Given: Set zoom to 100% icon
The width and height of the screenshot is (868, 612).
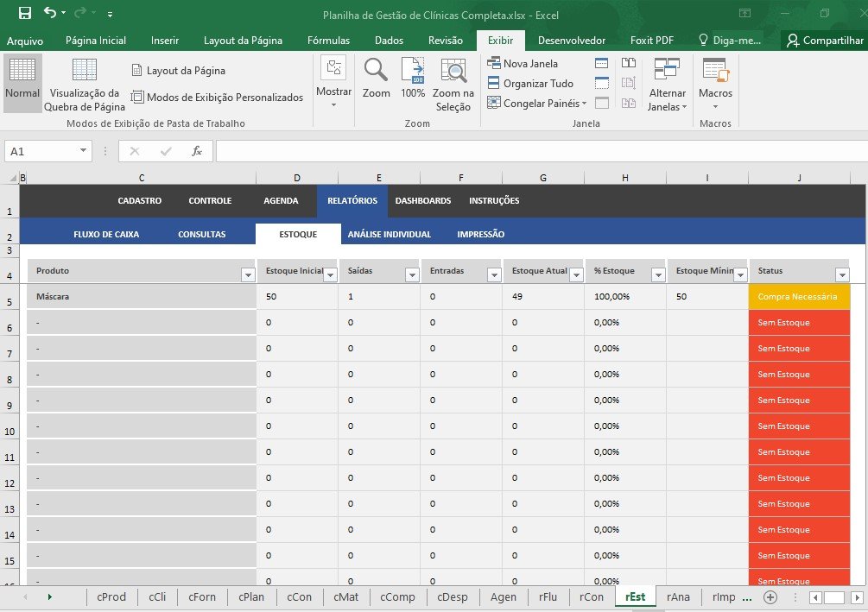Looking at the screenshot, I should click(413, 79).
